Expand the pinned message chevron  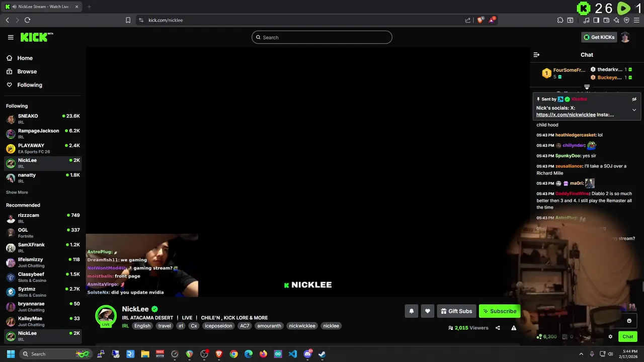634,110
